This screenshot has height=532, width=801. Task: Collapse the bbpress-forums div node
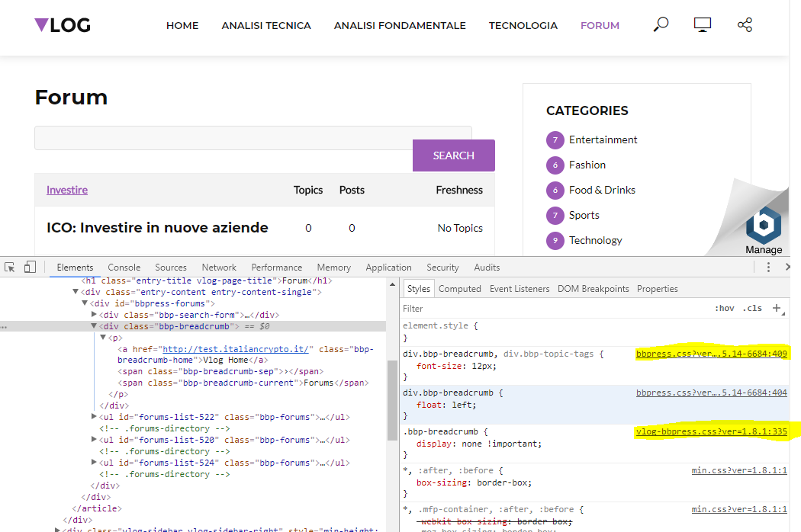(x=85, y=303)
